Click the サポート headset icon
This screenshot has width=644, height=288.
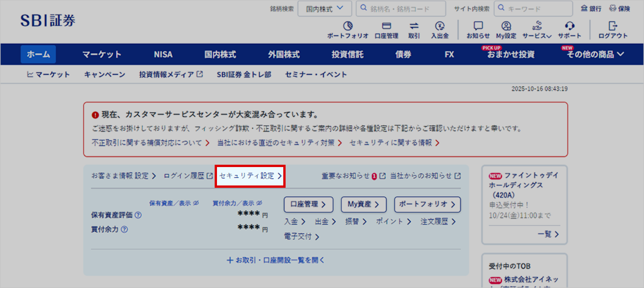[570, 26]
